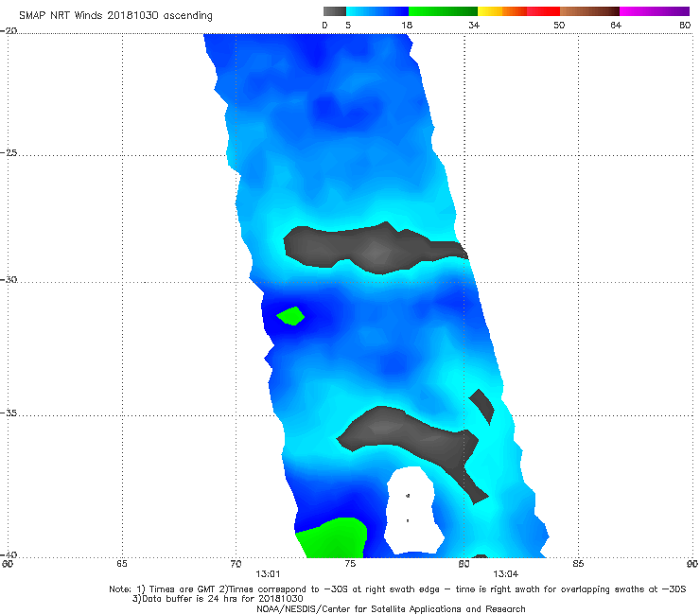Select the yellow-to-red 34-50 colorbar segment
This screenshot has width=700, height=615.
point(518,11)
